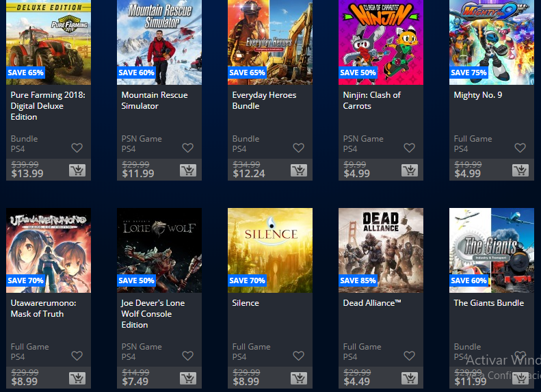Toggle wishlist heart for Silence
The width and height of the screenshot is (541, 392).
click(298, 356)
